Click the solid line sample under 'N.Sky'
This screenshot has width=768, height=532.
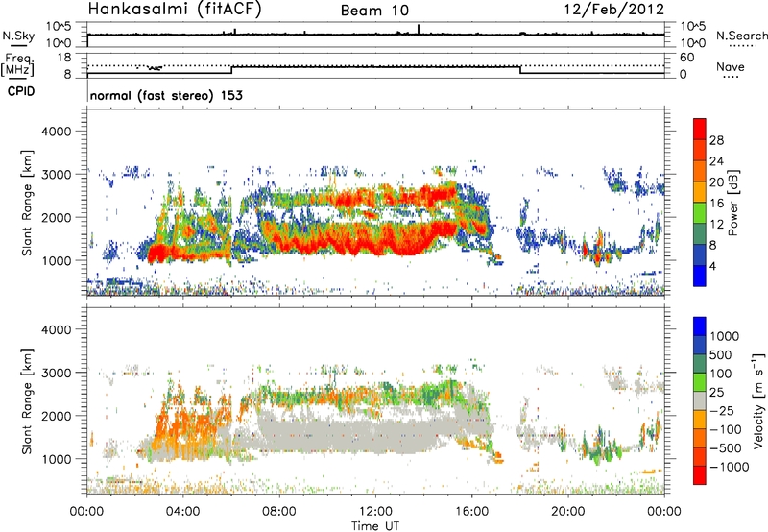pyautogui.click(x=18, y=45)
